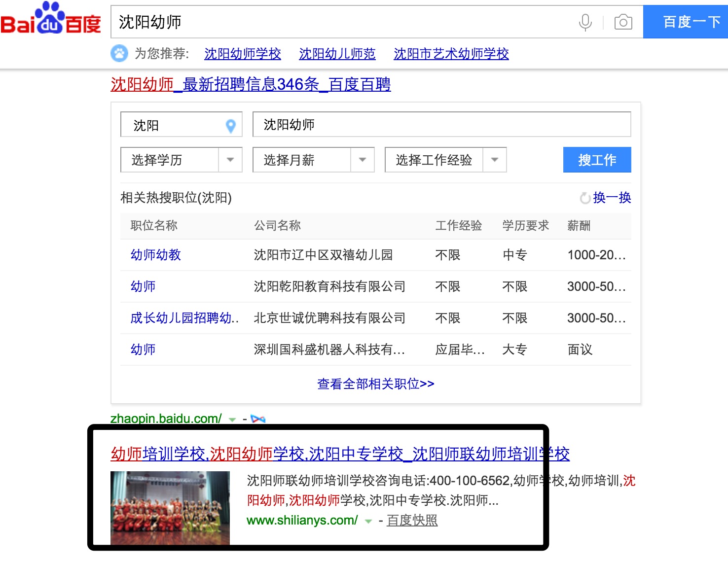728x561 pixels.
Task: Click the 搜工作 button
Action: coord(597,160)
